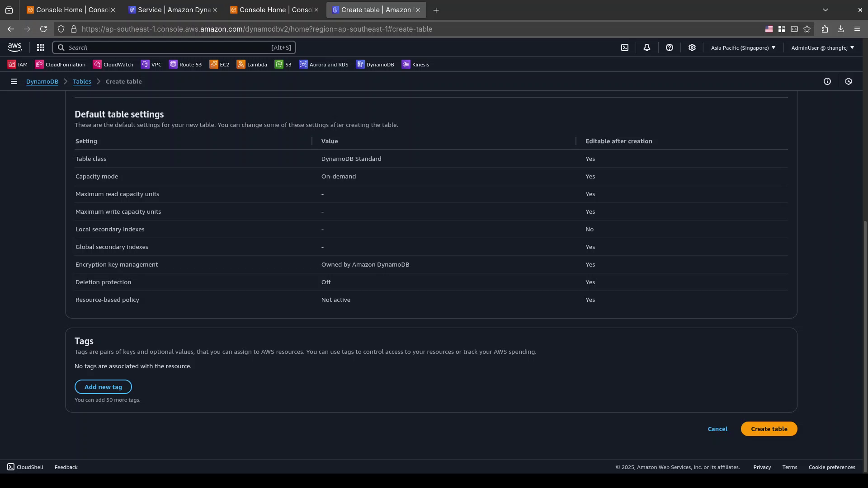The height and width of the screenshot is (488, 868).
Task: Click the Owned by Amazon DynamoDB value
Action: pos(365,264)
